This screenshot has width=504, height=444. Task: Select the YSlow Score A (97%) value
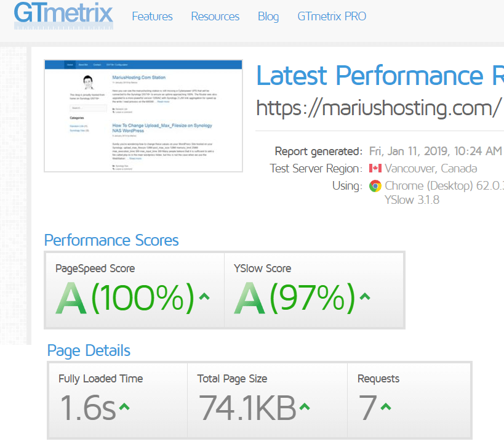pyautogui.click(x=294, y=297)
